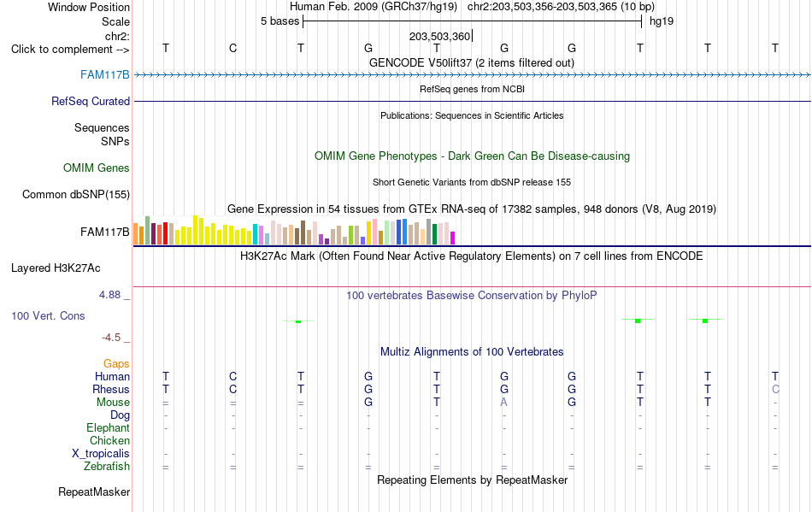The height and width of the screenshot is (512, 812).
Task: Select the Dog species row label
Action: click(120, 415)
